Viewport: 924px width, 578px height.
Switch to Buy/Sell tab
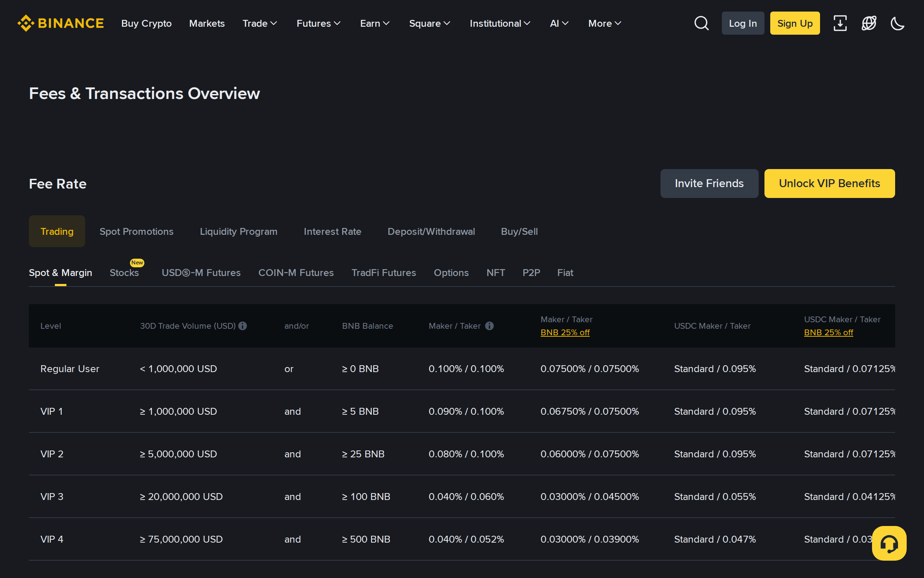(x=519, y=231)
